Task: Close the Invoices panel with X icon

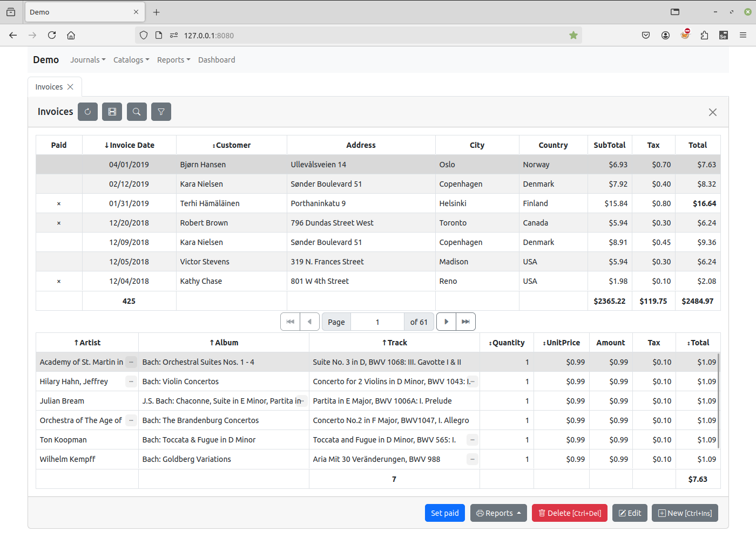Action: click(712, 112)
